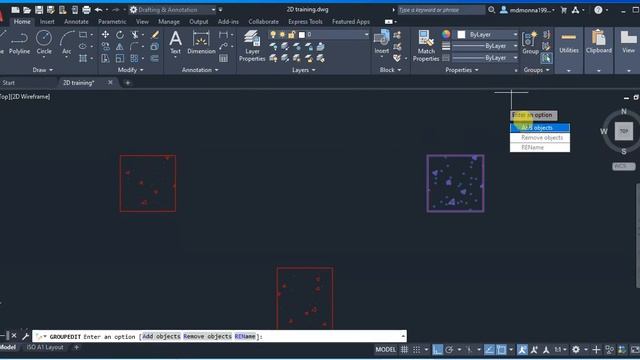The width and height of the screenshot is (640, 360).
Task: Expand the Properties panel dropdown
Action: pyautogui.click(x=462, y=70)
